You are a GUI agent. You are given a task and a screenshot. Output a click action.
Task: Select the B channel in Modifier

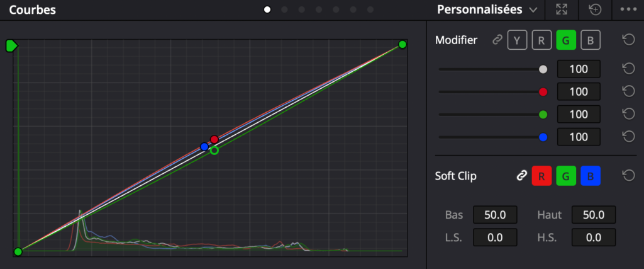click(590, 40)
